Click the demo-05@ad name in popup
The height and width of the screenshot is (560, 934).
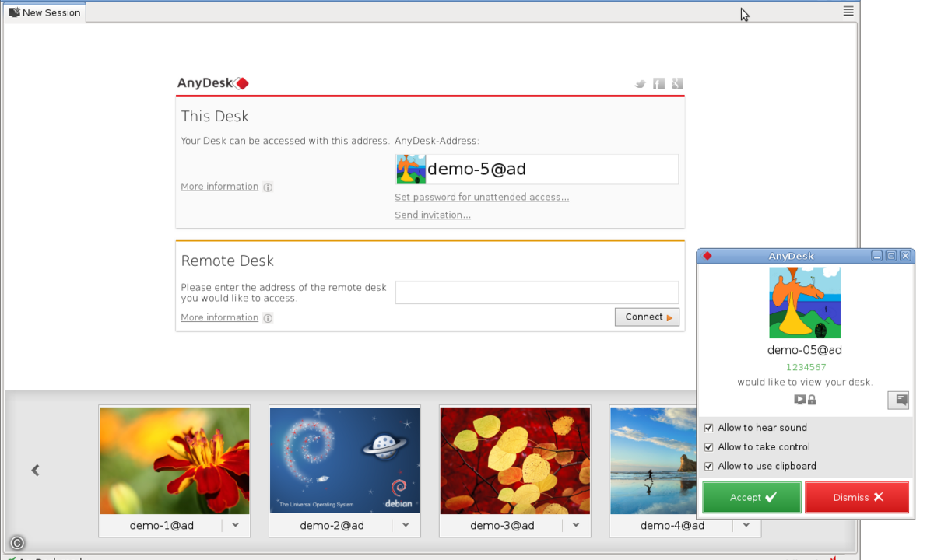click(805, 350)
